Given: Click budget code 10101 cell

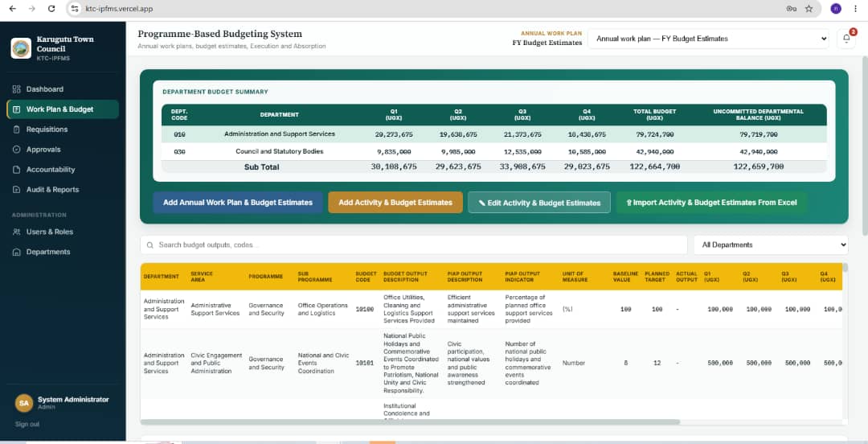Looking at the screenshot, I should (365, 363).
